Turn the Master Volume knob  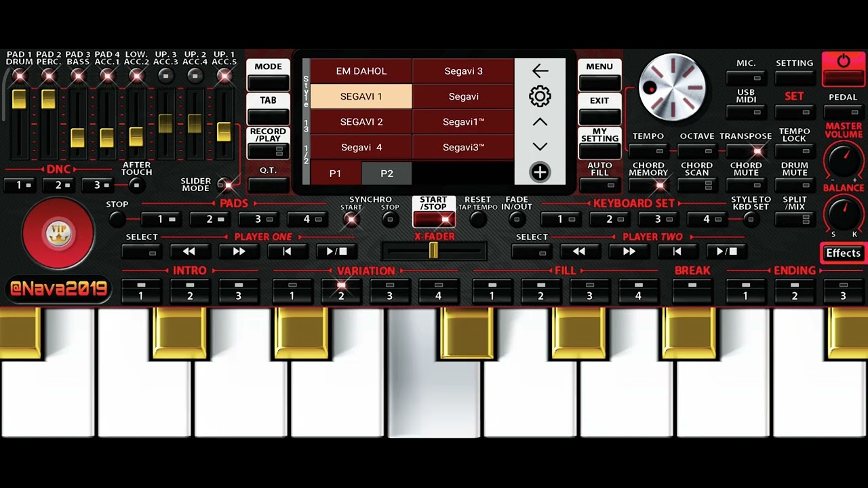pyautogui.click(x=843, y=161)
